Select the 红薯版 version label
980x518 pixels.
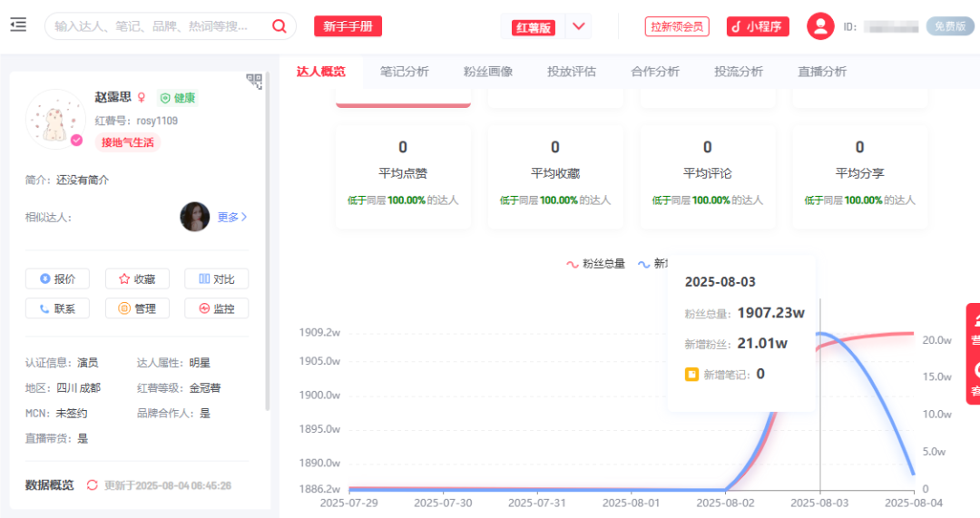534,27
